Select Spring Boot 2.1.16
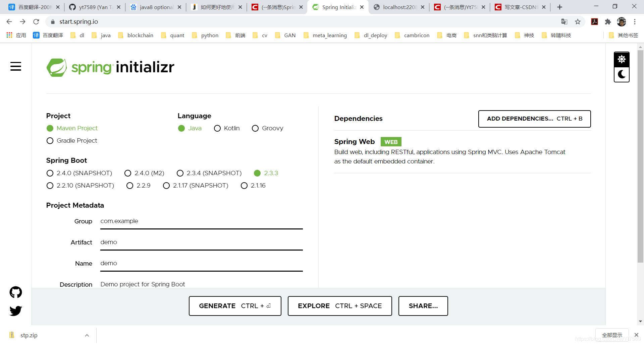644x345 pixels. [x=253, y=186]
